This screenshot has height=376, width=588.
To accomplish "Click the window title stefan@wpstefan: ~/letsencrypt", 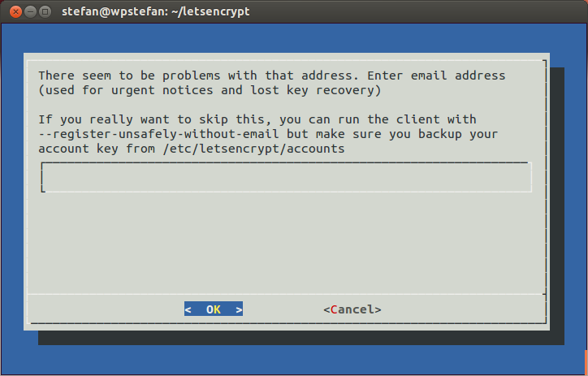I will coord(156,11).
